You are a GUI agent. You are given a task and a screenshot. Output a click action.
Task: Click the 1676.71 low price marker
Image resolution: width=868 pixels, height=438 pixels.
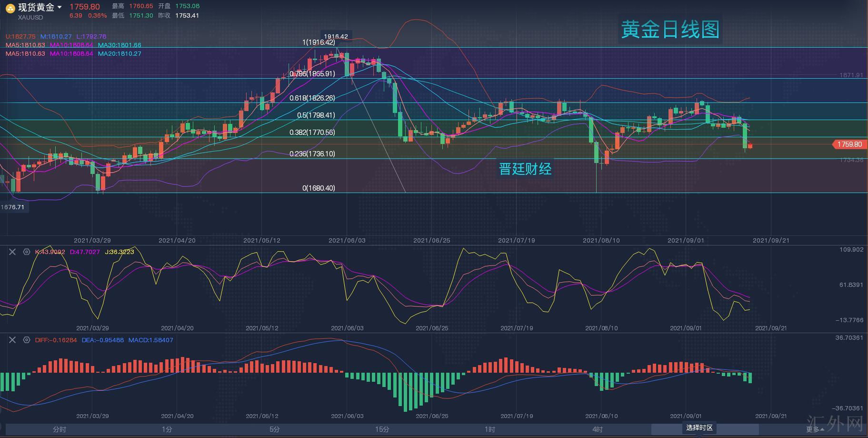coord(13,207)
